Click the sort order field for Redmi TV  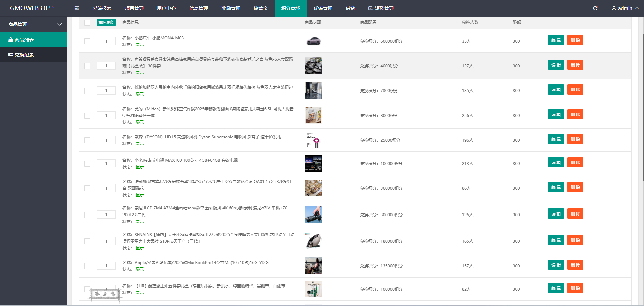pos(106,164)
